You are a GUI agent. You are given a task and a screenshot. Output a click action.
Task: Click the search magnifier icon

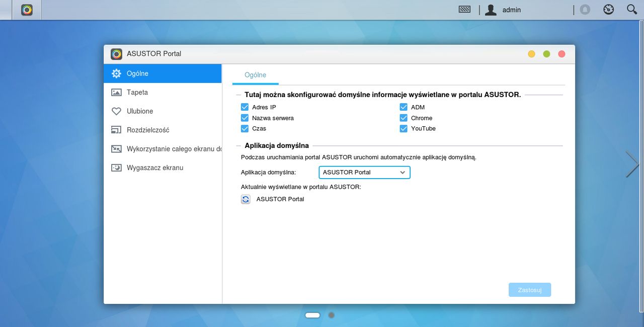[x=632, y=9]
